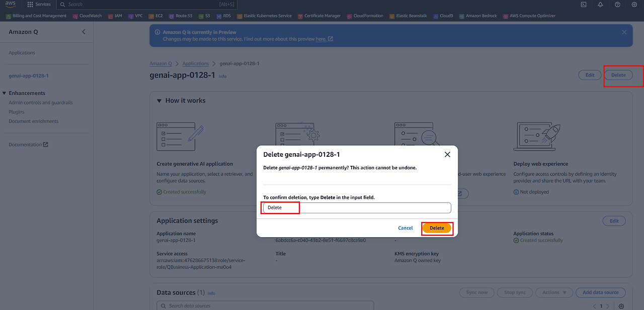This screenshot has width=644, height=310.
Task: Select genai-app-0128-1 in the sidebar
Action: (29, 76)
